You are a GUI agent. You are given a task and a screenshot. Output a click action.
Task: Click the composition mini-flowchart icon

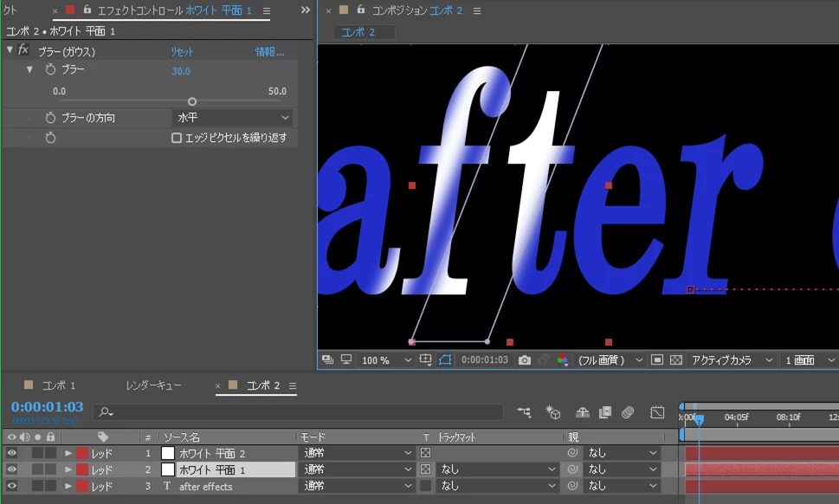point(524,412)
